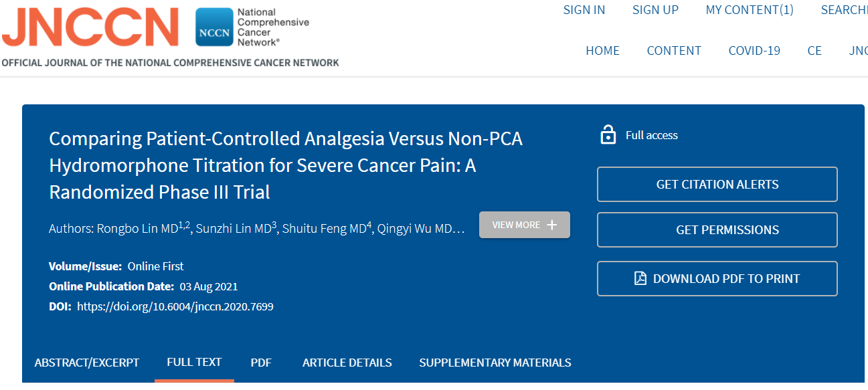Open the article DOI link
The image size is (868, 390).
(x=175, y=306)
